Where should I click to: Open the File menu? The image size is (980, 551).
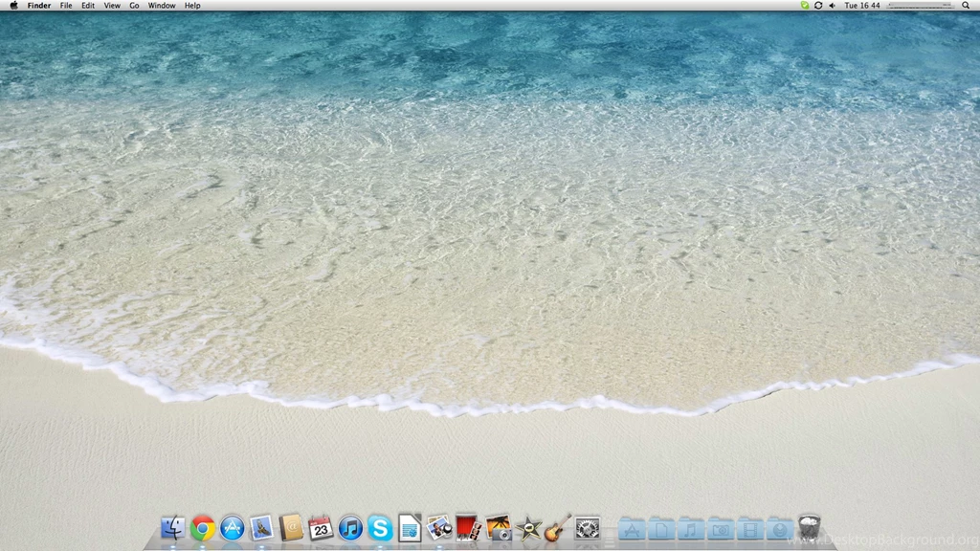coord(64,5)
